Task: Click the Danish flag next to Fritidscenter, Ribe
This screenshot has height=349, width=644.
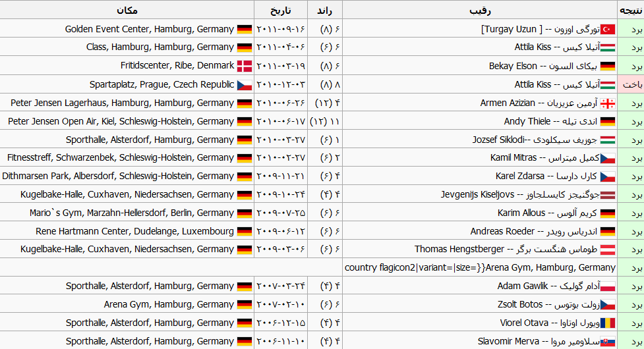Action: coord(245,66)
